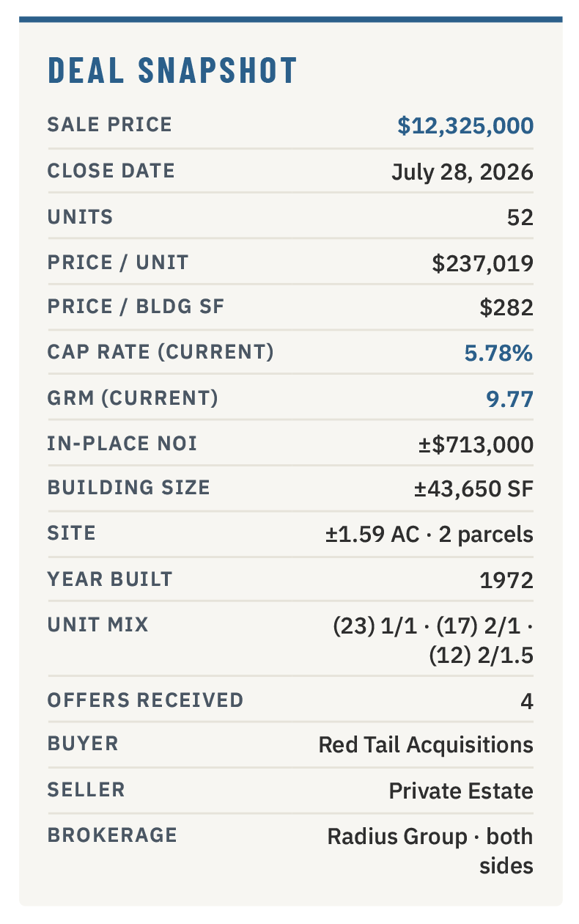Click the GRM (CURRENT) label

click(x=133, y=397)
